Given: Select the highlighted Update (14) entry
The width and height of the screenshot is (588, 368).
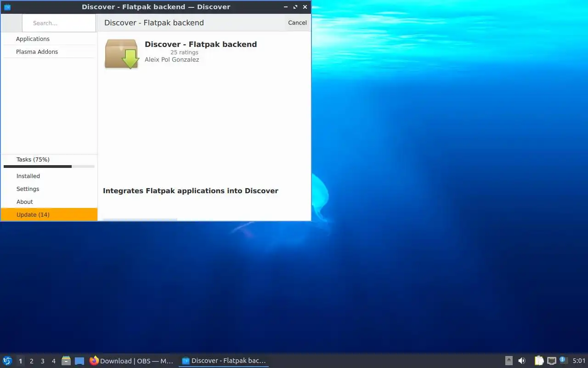Looking at the screenshot, I should [x=49, y=215].
